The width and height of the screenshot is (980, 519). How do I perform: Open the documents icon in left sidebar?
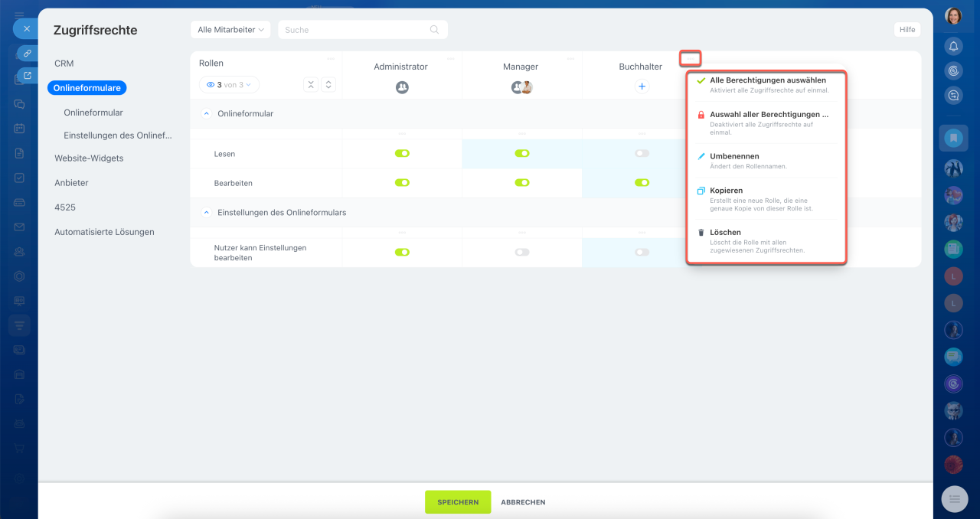point(19,153)
